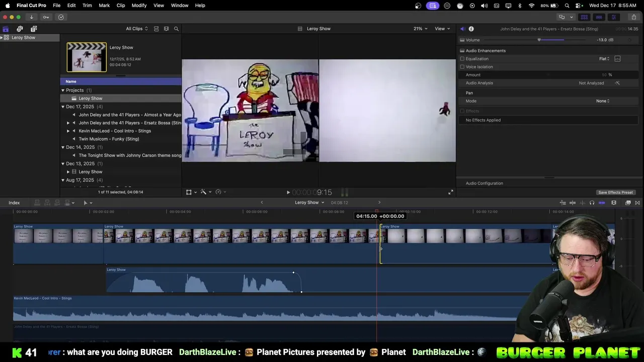Toggle audio skimming headphone icon
Viewport: 644px width, 362px height.
coord(592,203)
